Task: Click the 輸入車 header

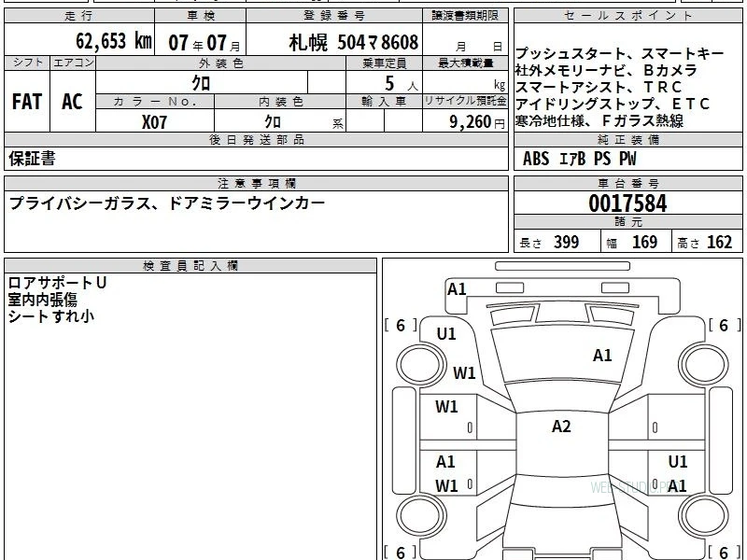Action: 384,102
